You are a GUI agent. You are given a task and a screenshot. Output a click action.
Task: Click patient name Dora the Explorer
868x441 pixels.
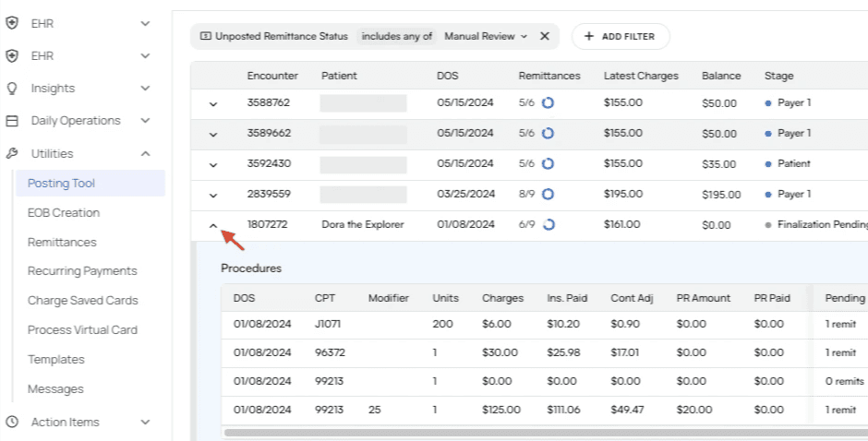pos(363,224)
